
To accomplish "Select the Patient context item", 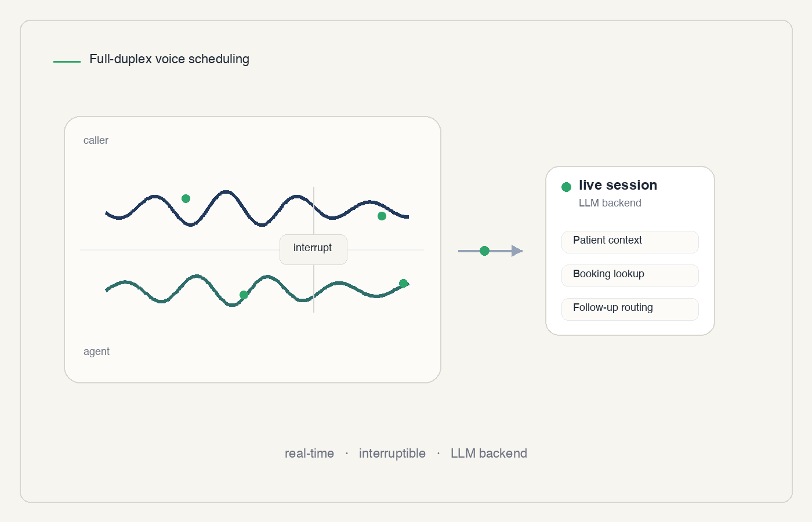I will tap(630, 241).
